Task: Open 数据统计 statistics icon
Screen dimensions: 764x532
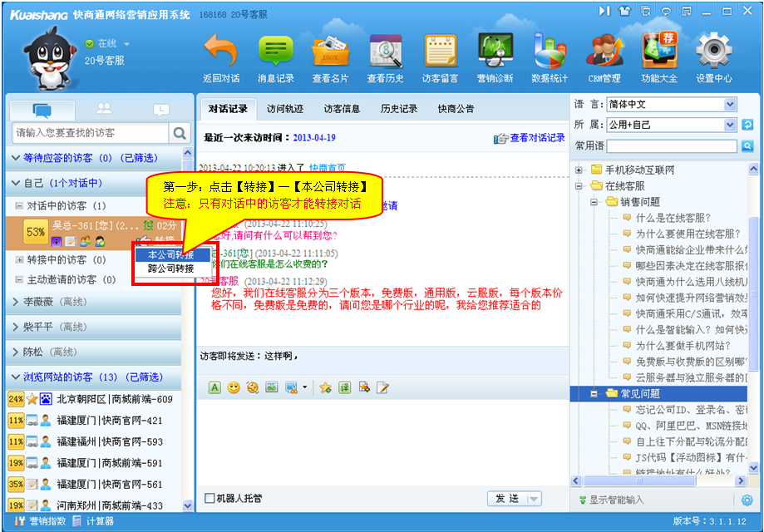Action: click(550, 55)
